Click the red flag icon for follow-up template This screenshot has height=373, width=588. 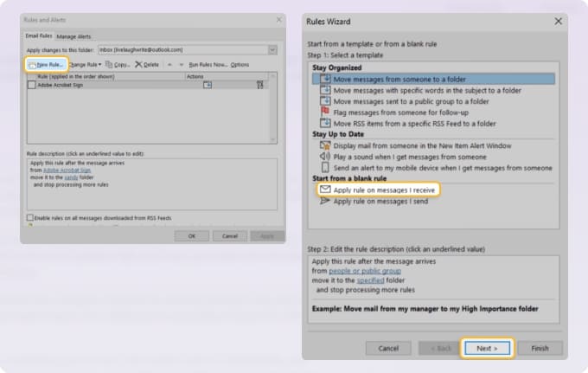(325, 112)
